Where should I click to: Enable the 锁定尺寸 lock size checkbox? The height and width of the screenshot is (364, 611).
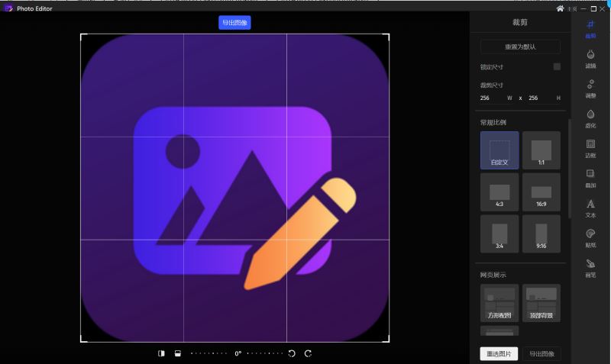coord(557,66)
